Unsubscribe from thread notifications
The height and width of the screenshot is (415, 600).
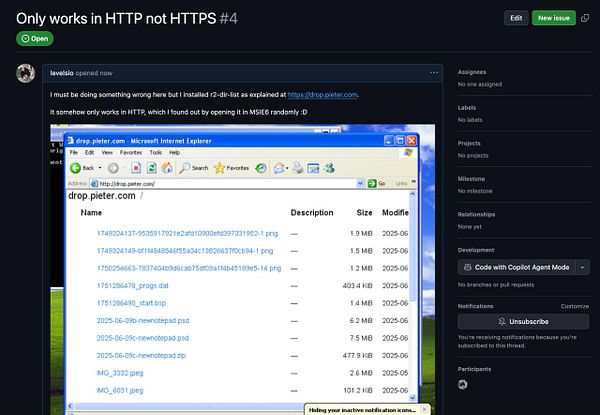point(523,322)
